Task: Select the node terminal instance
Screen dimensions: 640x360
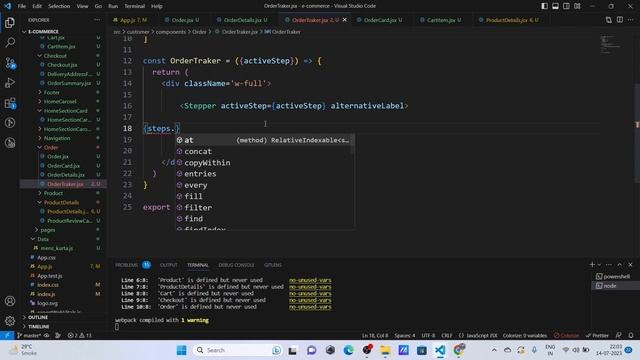Action: 616,286
